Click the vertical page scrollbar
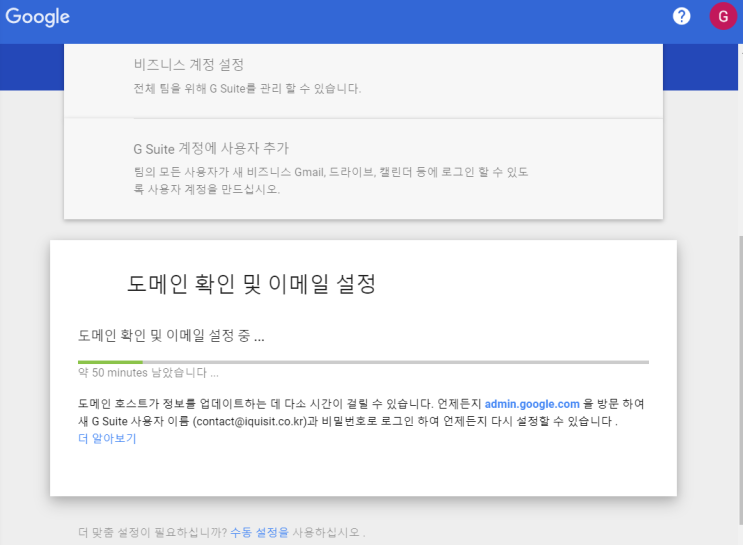Image resolution: width=743 pixels, height=545 pixels. click(740, 379)
